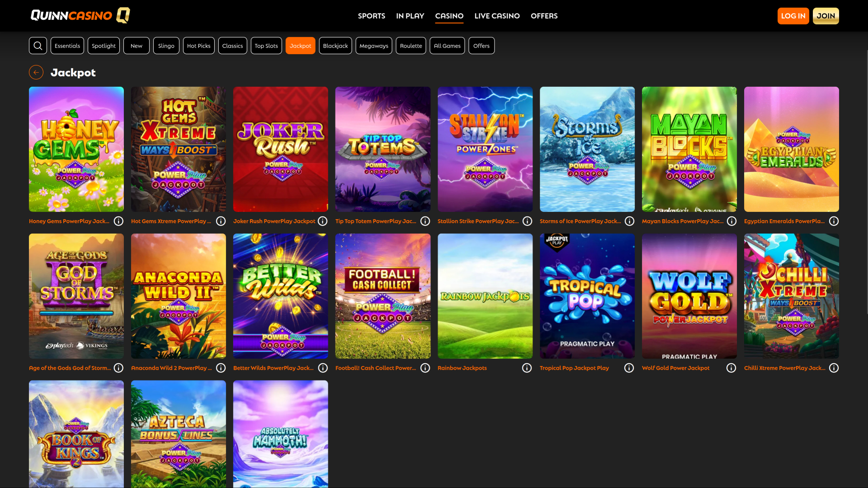Switch to the LIVE CASINO tab
This screenshot has height=488, width=868.
[x=497, y=16]
